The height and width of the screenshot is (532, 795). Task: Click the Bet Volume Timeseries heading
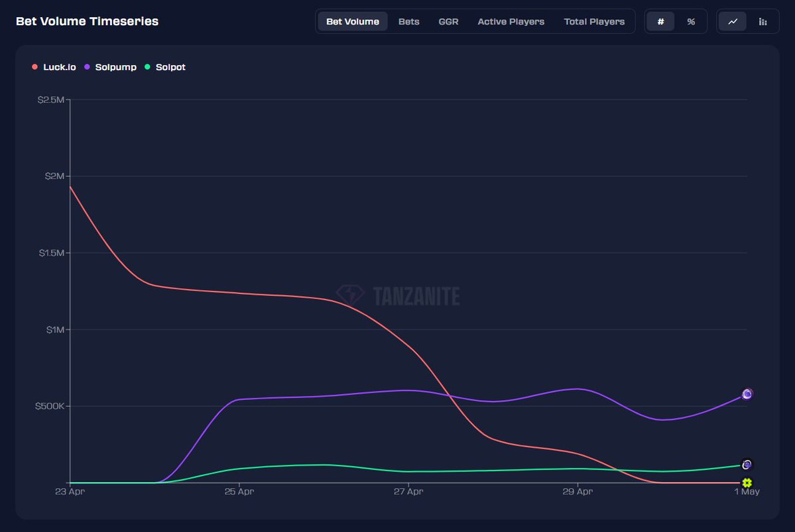(88, 21)
